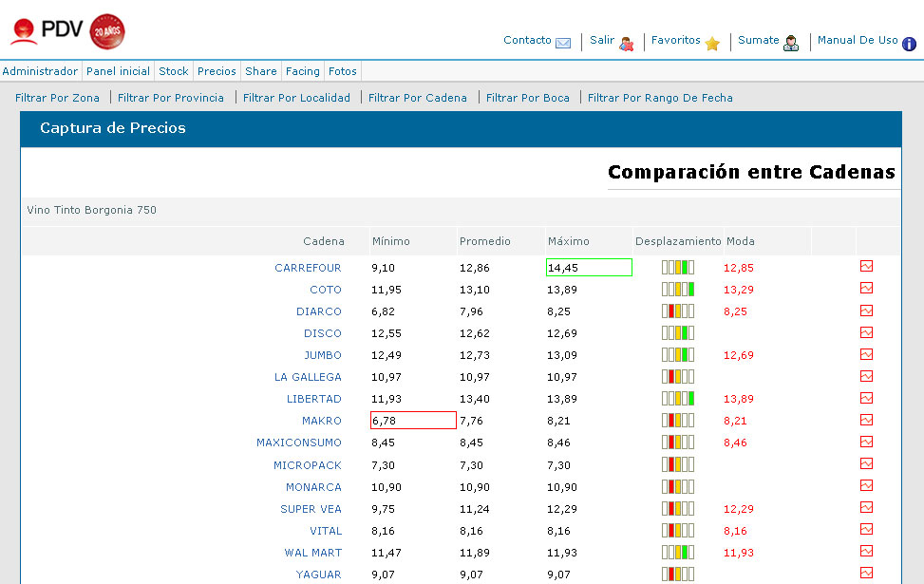Open the chart icon for VITAL row

click(866, 529)
